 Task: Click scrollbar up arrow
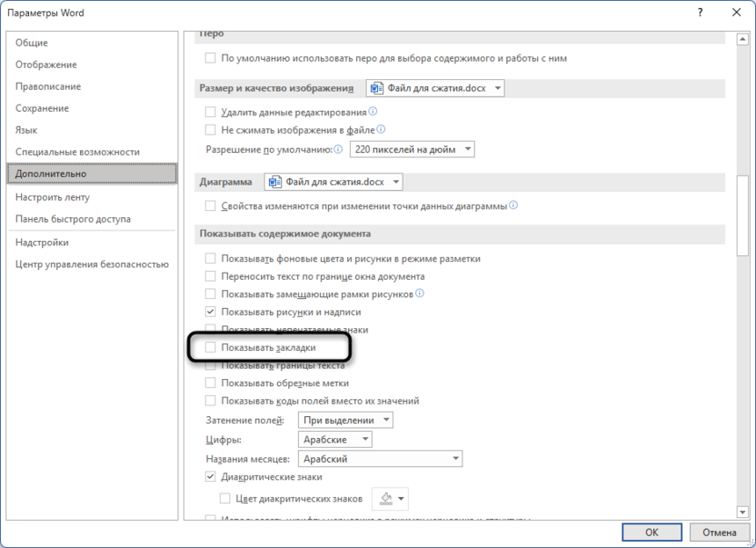point(742,40)
